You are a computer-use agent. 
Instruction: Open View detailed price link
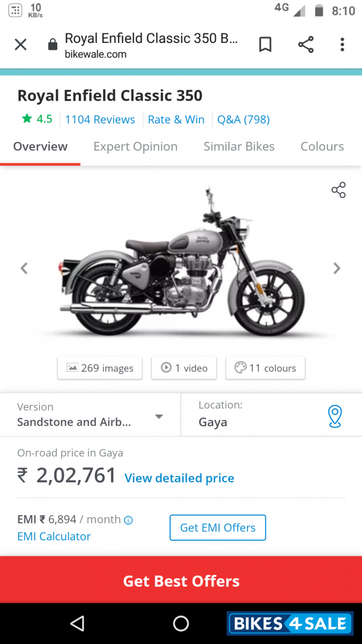[x=179, y=478]
